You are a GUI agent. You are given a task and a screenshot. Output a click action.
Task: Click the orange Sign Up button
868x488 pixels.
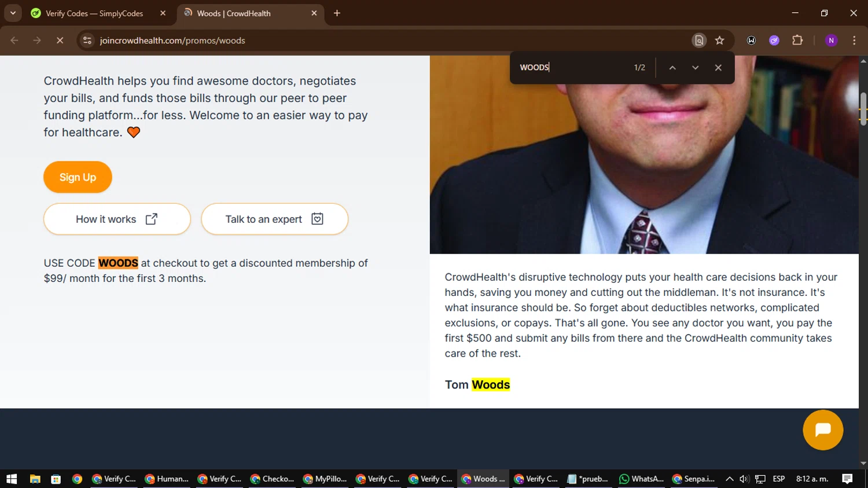(78, 177)
